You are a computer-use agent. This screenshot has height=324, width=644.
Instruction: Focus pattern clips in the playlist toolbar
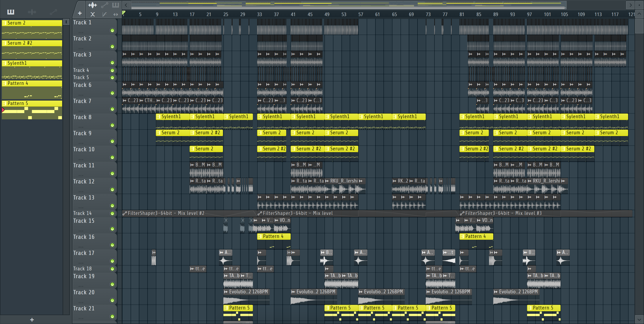click(116, 5)
